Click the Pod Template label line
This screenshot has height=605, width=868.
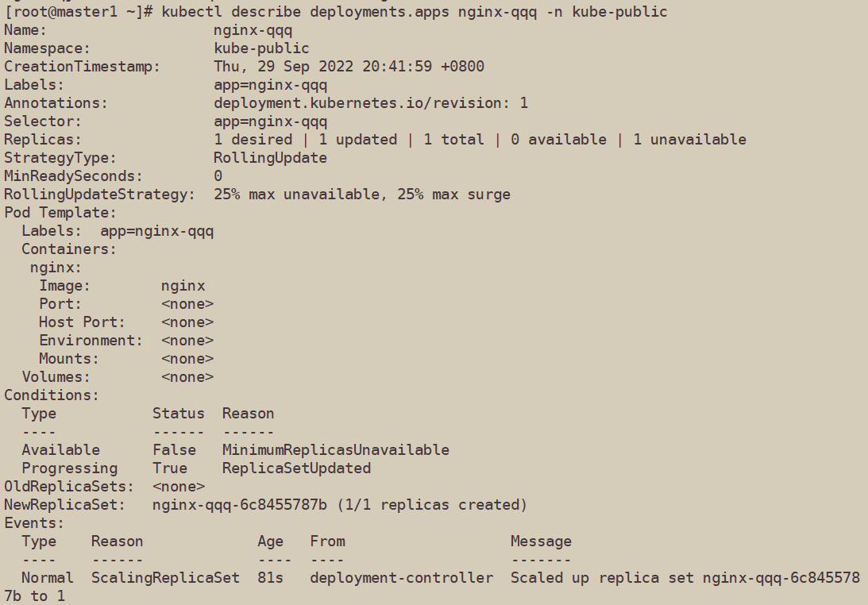click(x=60, y=213)
